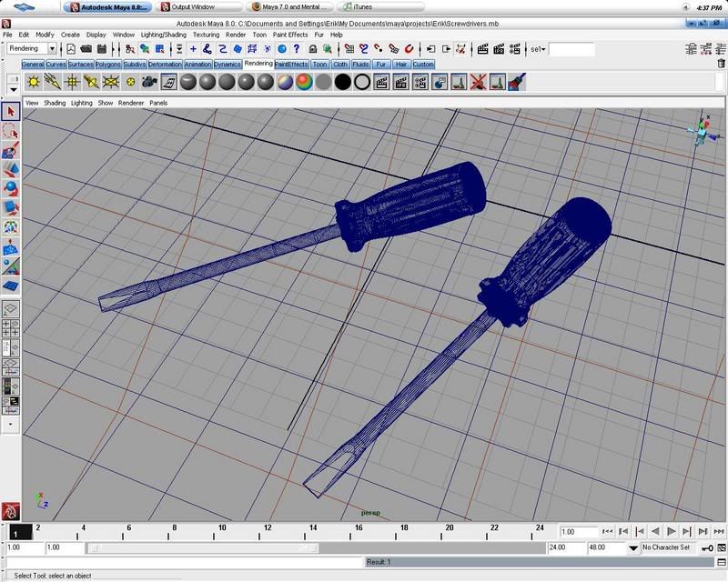Choose the Paint Selection tool
The height and width of the screenshot is (582, 728).
[11, 151]
